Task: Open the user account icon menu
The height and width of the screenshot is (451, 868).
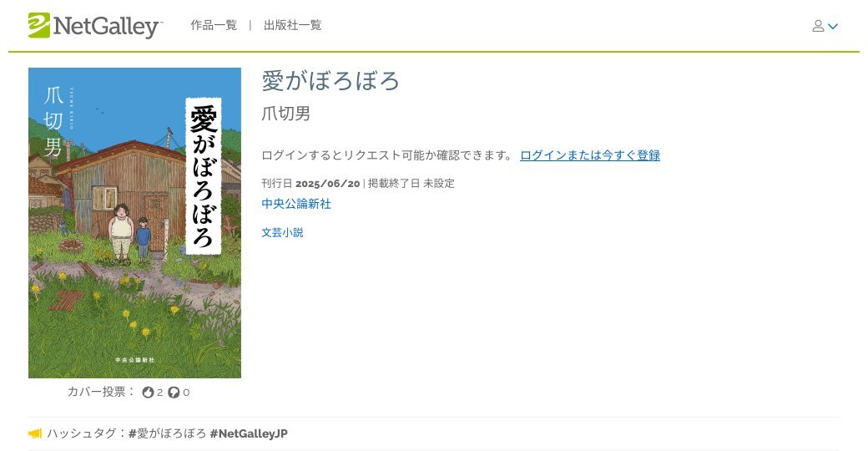Action: coord(818,26)
